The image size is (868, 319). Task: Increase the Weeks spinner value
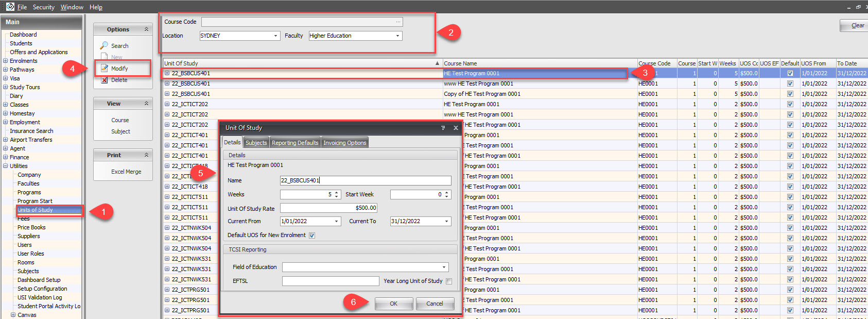click(x=337, y=192)
